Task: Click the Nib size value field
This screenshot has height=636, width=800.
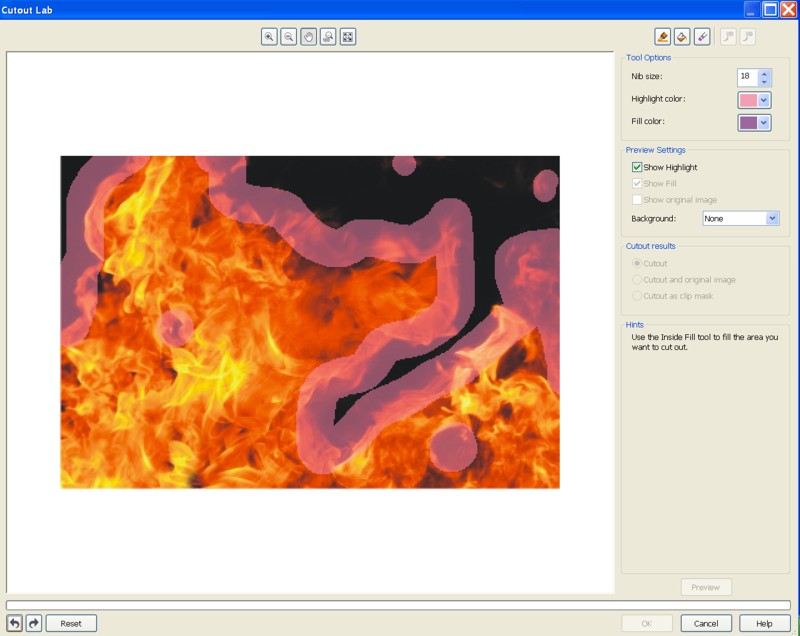Action: coord(747,77)
